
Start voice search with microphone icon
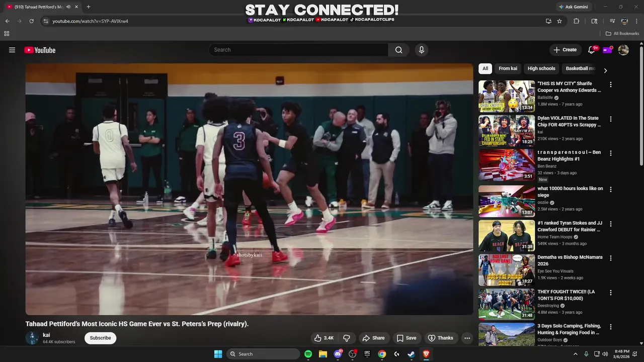(x=422, y=50)
